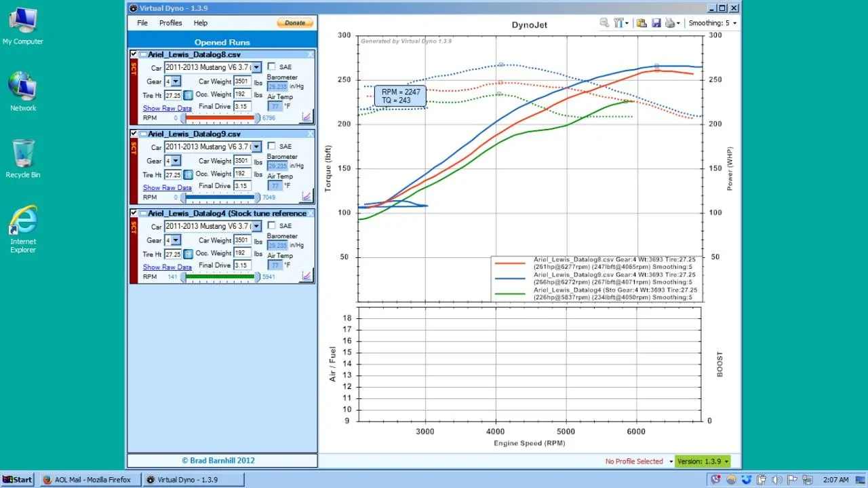Open tire height calculator for Datalog4
Screen dimensions: 868x488
tap(189, 255)
